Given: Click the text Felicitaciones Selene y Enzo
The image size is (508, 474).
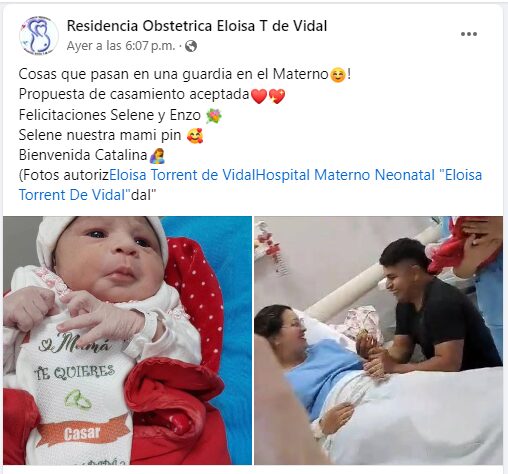Looking at the screenshot, I should [x=110, y=115].
